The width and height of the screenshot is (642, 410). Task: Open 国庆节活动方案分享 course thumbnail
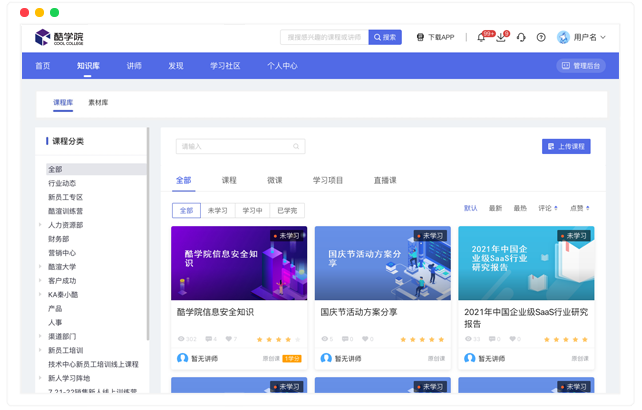point(383,263)
